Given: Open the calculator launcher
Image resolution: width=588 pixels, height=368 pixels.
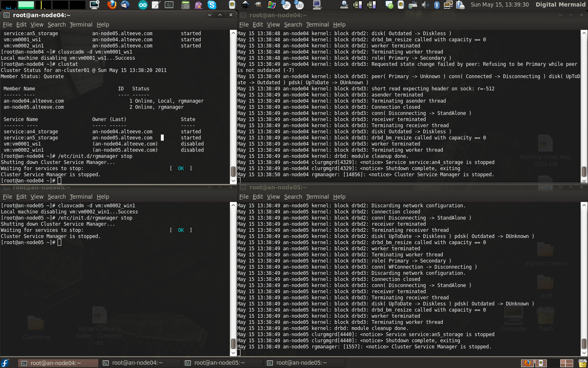Looking at the screenshot, I should pyautogui.click(x=185, y=5).
